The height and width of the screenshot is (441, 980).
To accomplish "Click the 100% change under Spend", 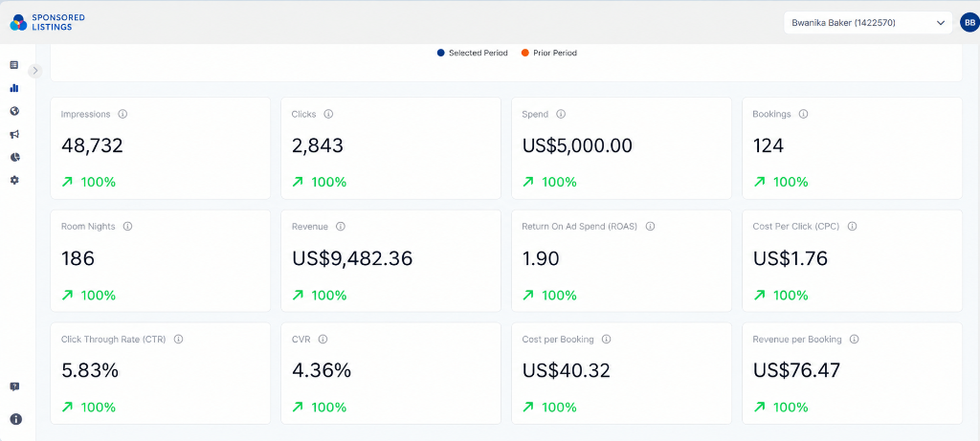I will pyautogui.click(x=559, y=183).
